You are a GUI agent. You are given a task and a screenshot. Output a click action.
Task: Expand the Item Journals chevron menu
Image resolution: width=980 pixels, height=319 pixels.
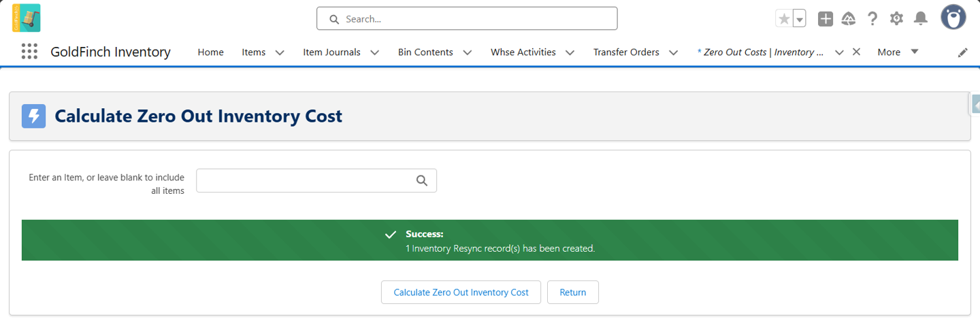(x=374, y=52)
